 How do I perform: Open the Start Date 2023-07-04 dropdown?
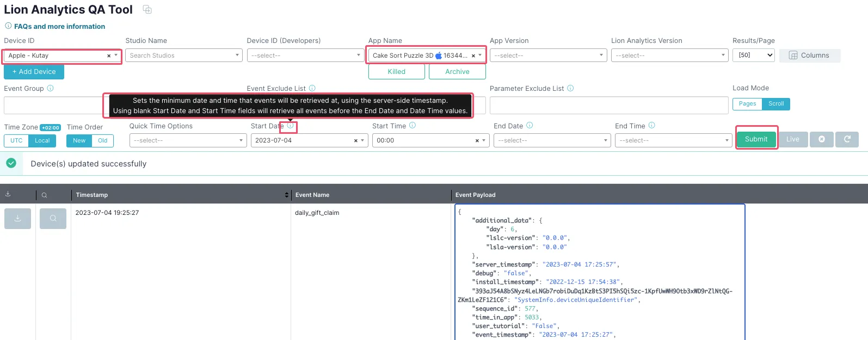pos(362,141)
